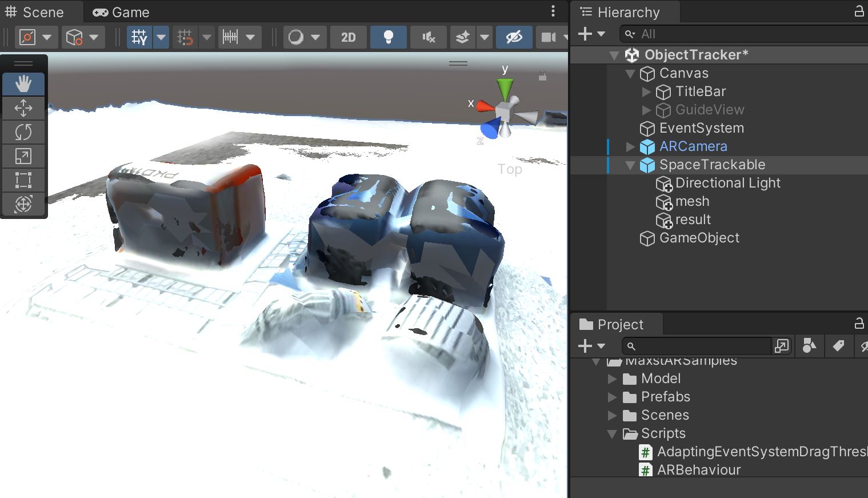Open scene effects dropdown arrow

[x=485, y=37]
